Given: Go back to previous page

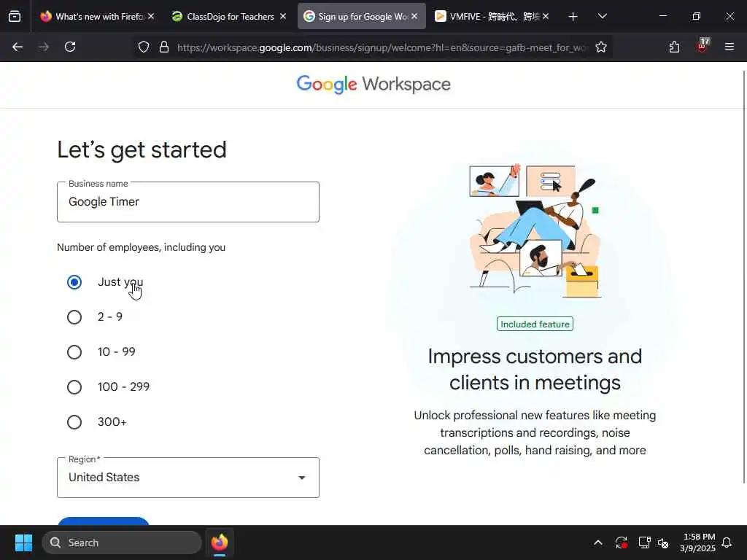Looking at the screenshot, I should [18, 47].
